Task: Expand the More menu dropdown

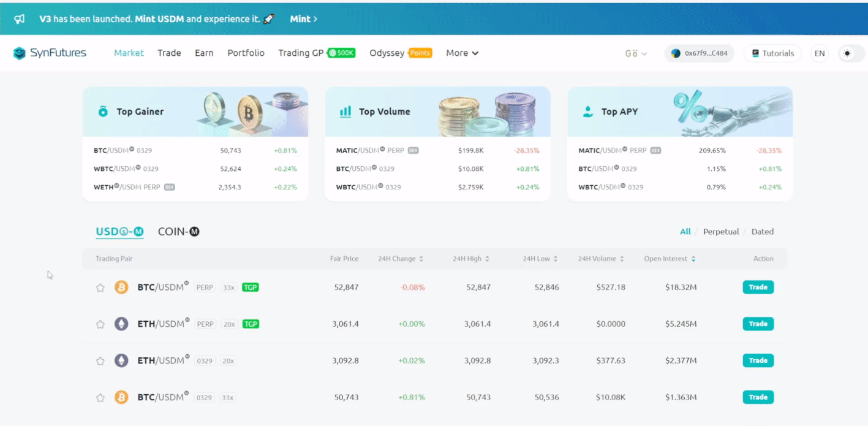Action: pos(462,53)
